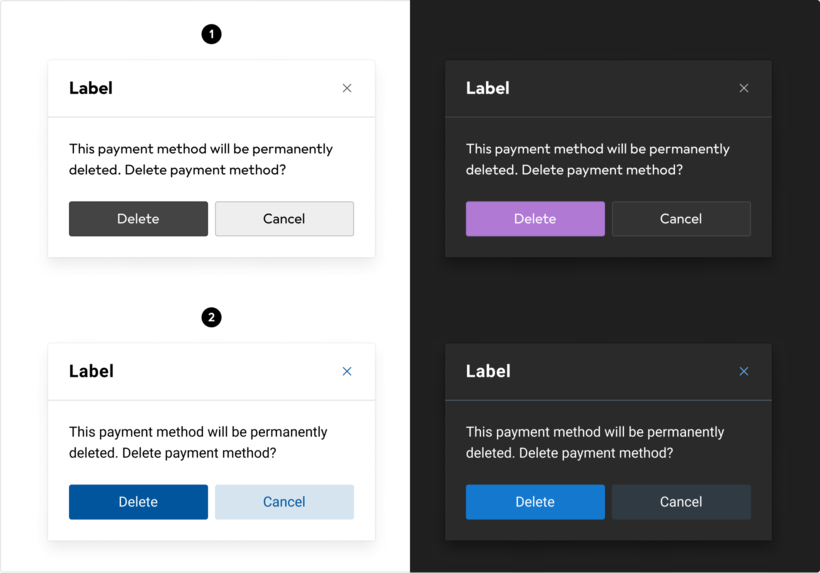Click Label heading in top light dialog

point(91,88)
